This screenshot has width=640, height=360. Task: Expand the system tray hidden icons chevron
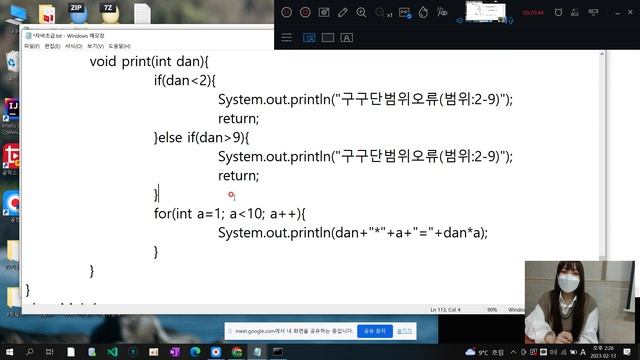tap(513, 352)
